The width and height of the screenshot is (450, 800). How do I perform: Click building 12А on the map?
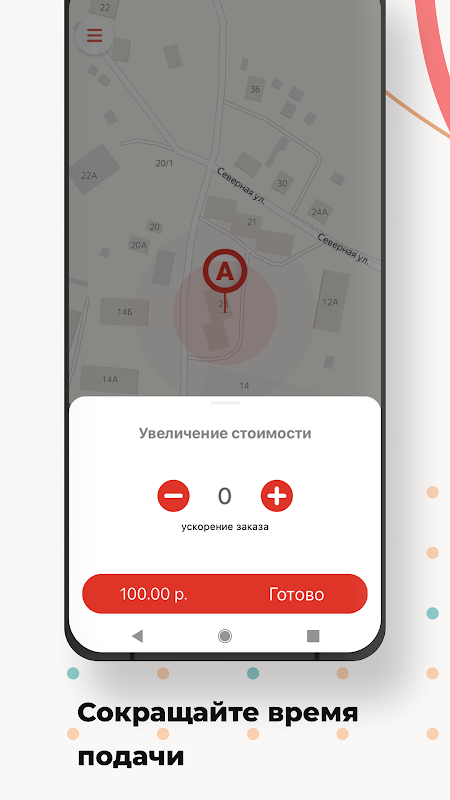(x=332, y=301)
